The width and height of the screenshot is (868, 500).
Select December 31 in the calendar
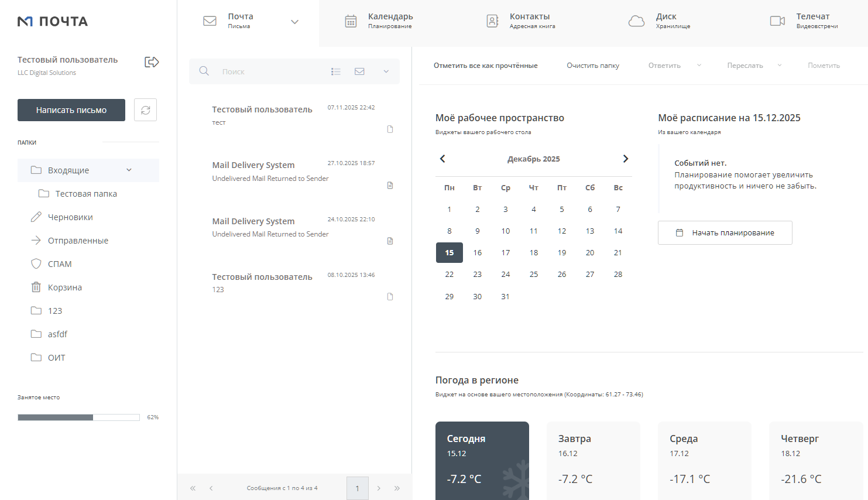[x=506, y=297]
